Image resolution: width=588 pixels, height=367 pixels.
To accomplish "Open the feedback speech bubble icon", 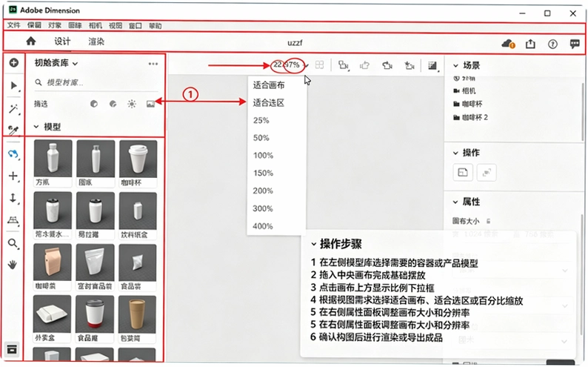I will pos(575,44).
